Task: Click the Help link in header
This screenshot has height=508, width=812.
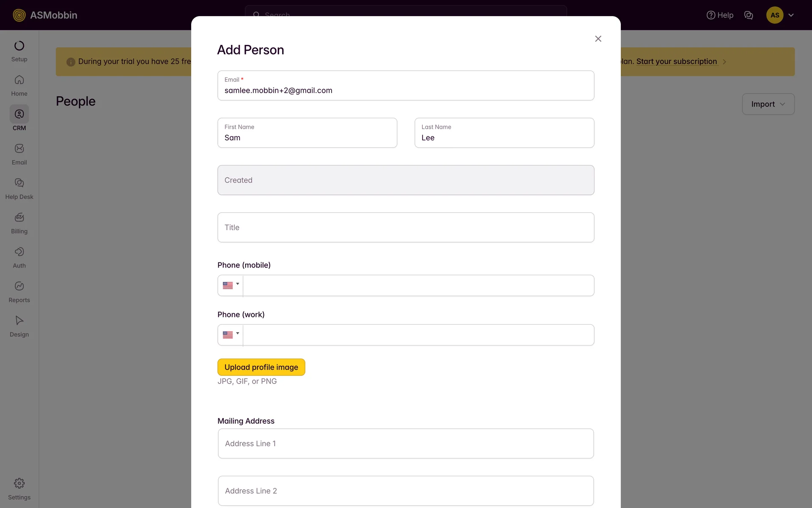Action: click(x=720, y=15)
